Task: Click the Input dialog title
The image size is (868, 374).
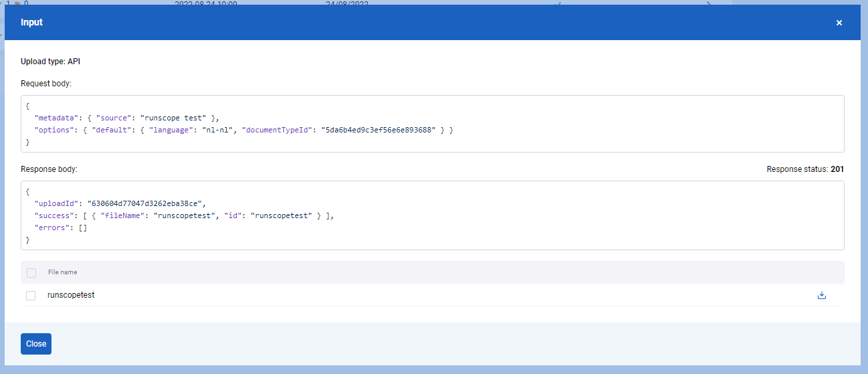Action: (x=31, y=23)
